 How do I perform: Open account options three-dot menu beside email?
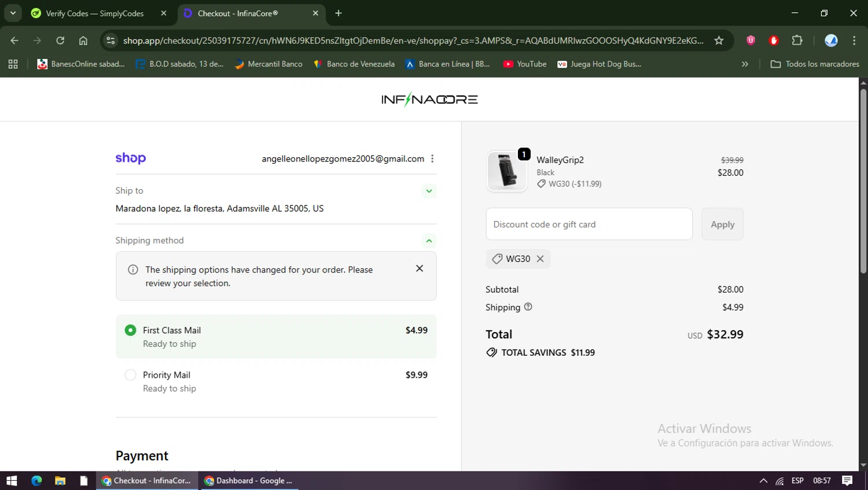[x=432, y=159]
